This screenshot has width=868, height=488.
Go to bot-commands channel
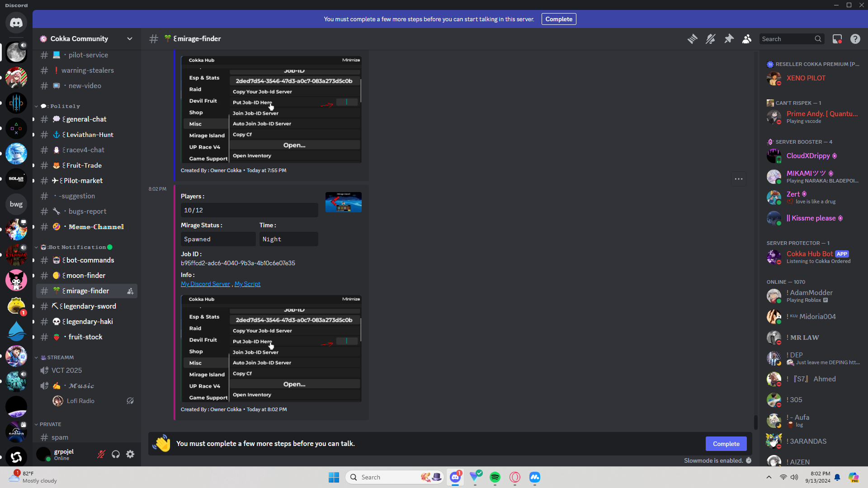87,260
